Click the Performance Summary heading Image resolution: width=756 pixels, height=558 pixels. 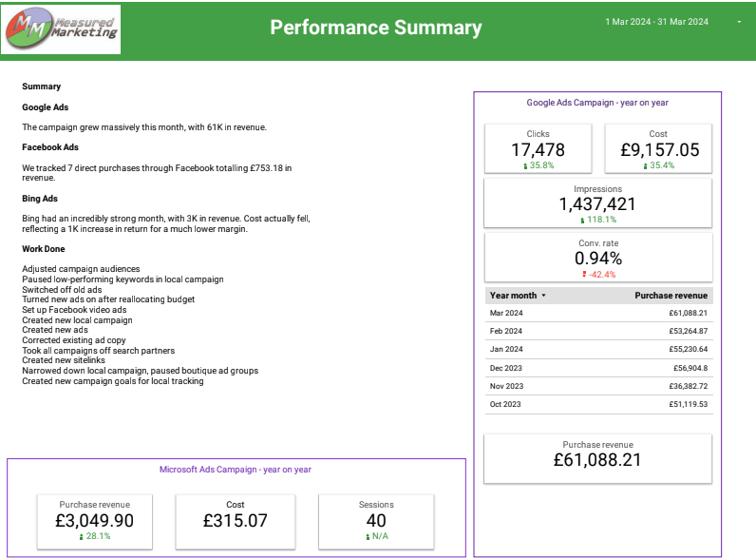[x=376, y=28]
